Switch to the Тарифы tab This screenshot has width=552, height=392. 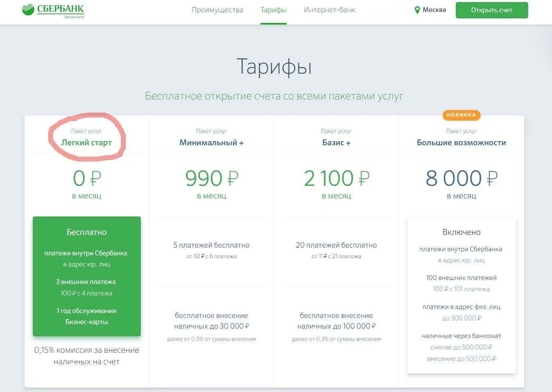click(x=274, y=9)
